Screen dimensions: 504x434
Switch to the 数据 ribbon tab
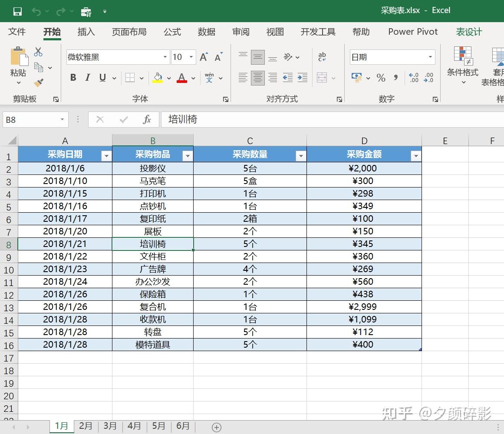[206, 31]
